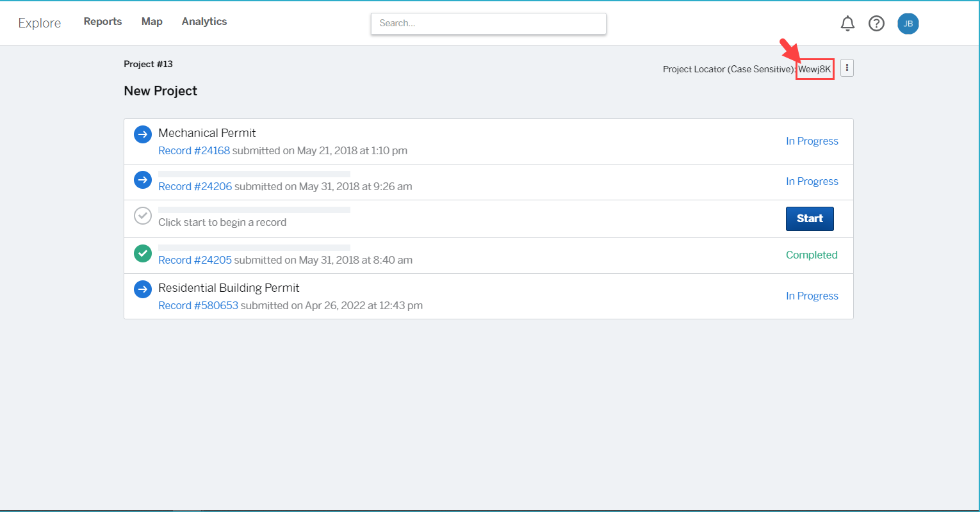This screenshot has width=980, height=512.
Task: Switch to the Map section
Action: 151,21
